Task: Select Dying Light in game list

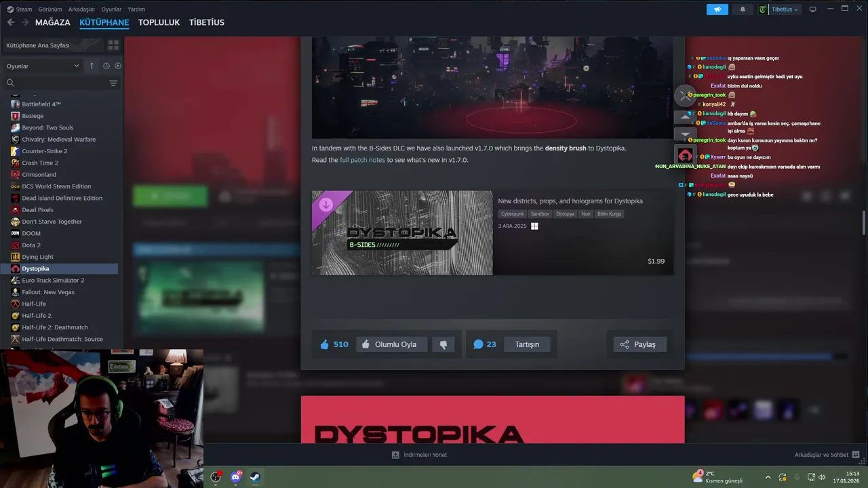Action: (x=37, y=257)
